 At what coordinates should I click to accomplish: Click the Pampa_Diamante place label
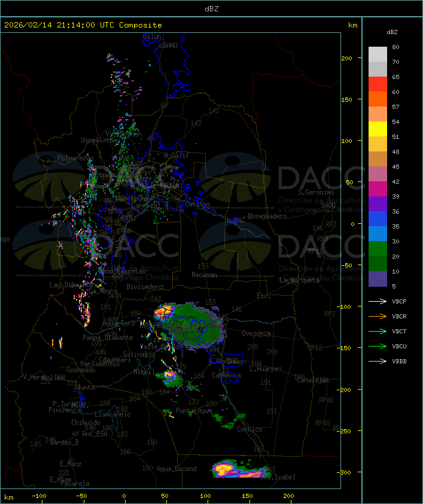pos(108,338)
